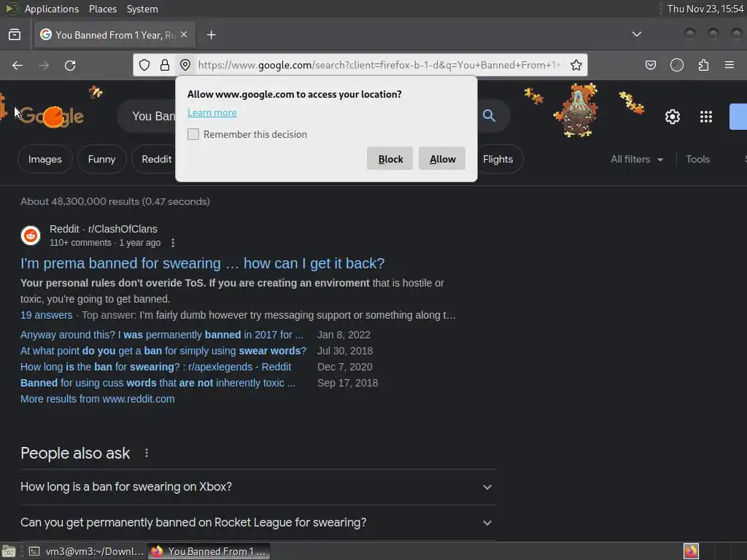Open the list all tabs chevron
Viewport: 747px width, 560px height.
pyautogui.click(x=636, y=34)
